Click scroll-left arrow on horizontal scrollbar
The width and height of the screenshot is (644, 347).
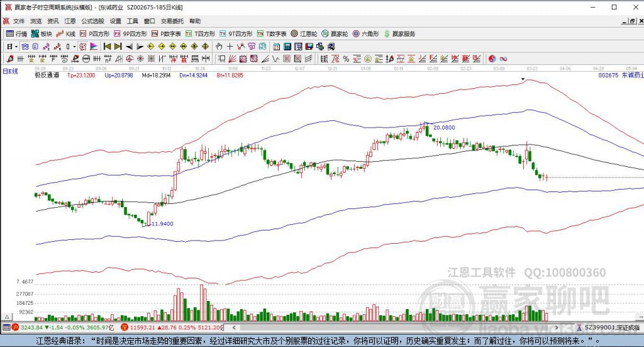tap(234, 327)
